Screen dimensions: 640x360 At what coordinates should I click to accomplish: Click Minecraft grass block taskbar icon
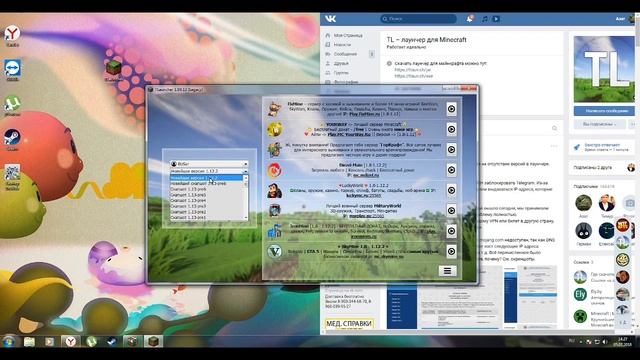click(153, 341)
